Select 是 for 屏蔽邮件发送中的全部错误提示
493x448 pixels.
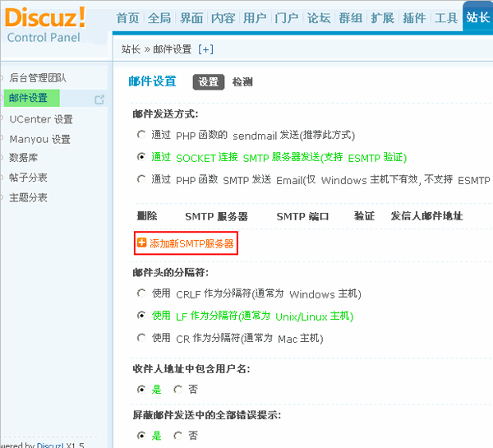pyautogui.click(x=141, y=436)
